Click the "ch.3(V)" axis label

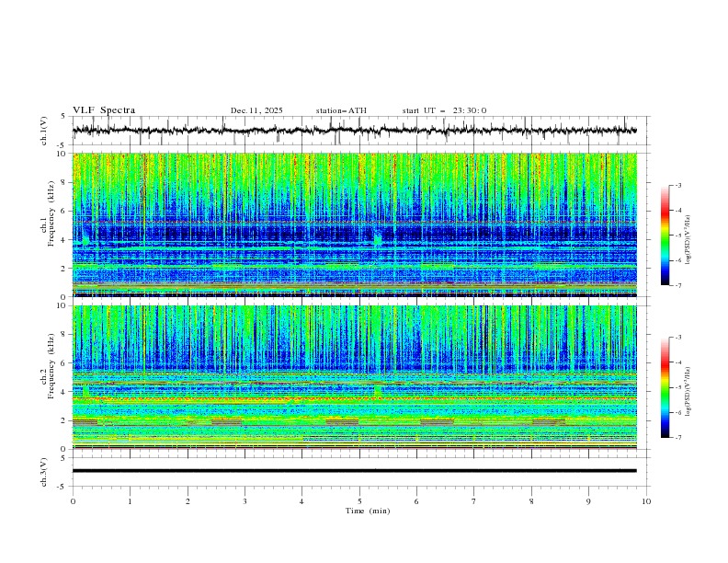pyautogui.click(x=44, y=472)
